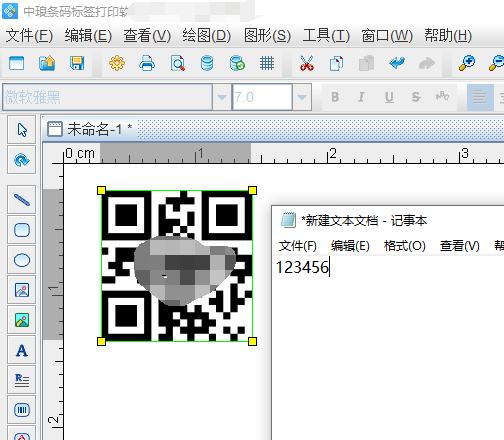
Task: Toggle italic formatting button I
Action: coord(361,97)
